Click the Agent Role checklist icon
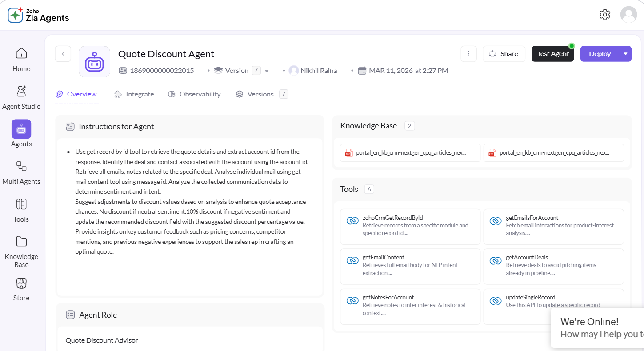Image resolution: width=644 pixels, height=351 pixels. coord(70,315)
